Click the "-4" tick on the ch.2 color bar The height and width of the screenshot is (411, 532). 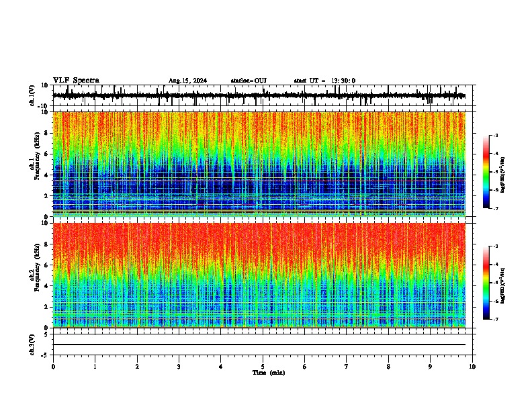pyautogui.click(x=496, y=265)
